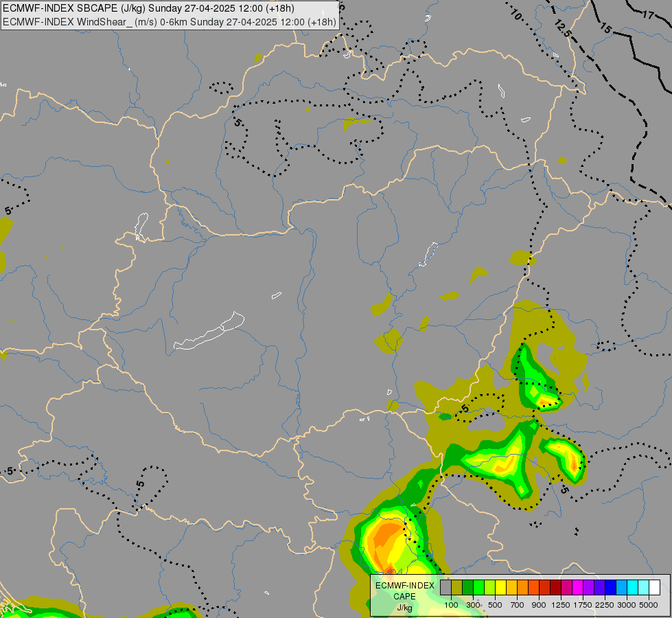Select the lime yellow-green legend swatch
Viewport: 672px width, 618px height.
[489, 588]
